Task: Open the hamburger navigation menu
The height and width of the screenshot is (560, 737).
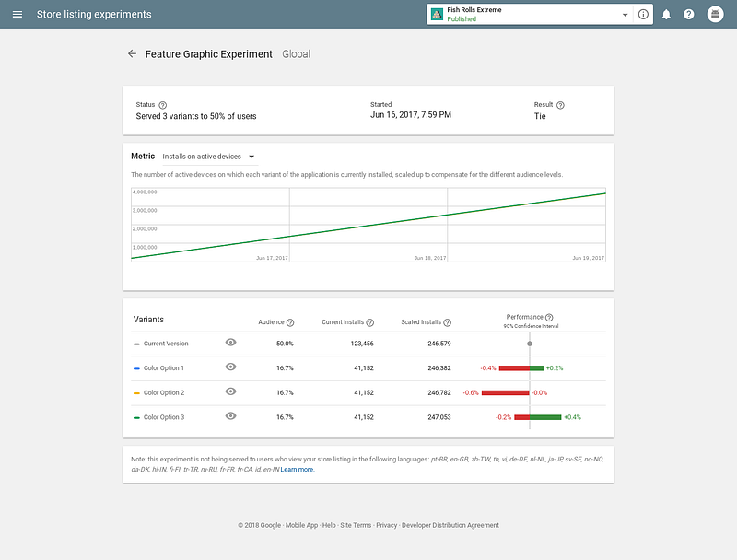Action: pyautogui.click(x=18, y=14)
